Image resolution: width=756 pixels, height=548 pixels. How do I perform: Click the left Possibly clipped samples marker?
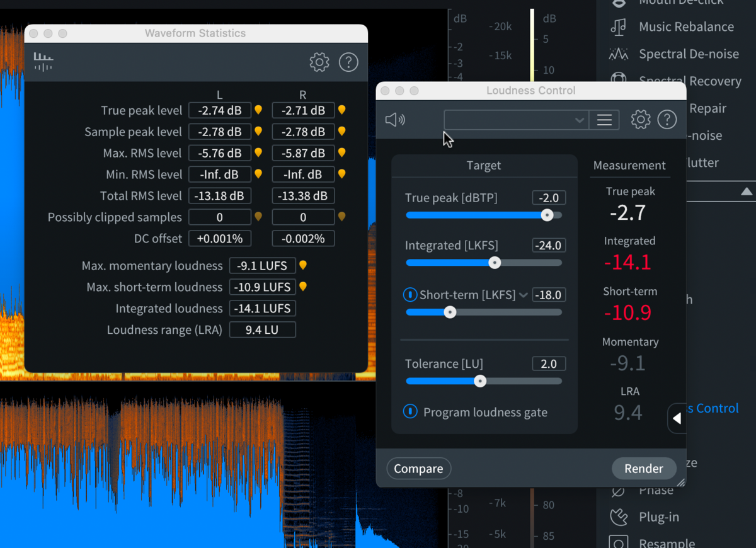[x=258, y=217]
